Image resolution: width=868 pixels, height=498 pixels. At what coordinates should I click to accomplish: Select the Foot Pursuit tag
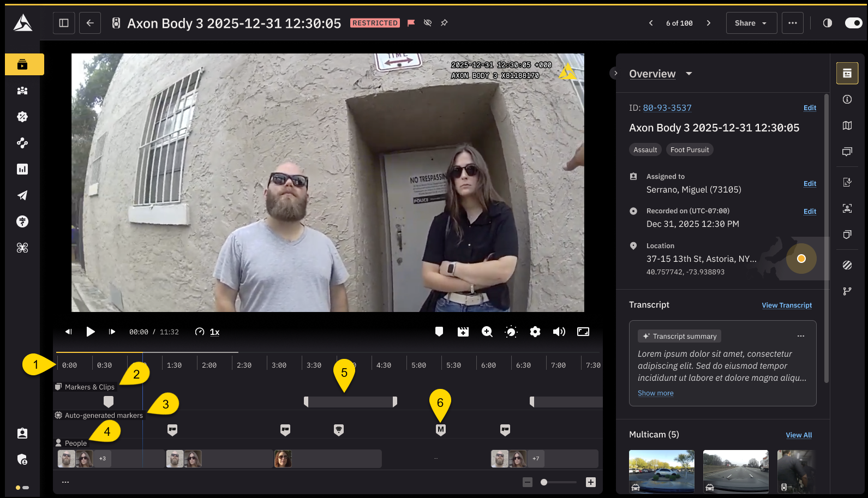(x=690, y=149)
